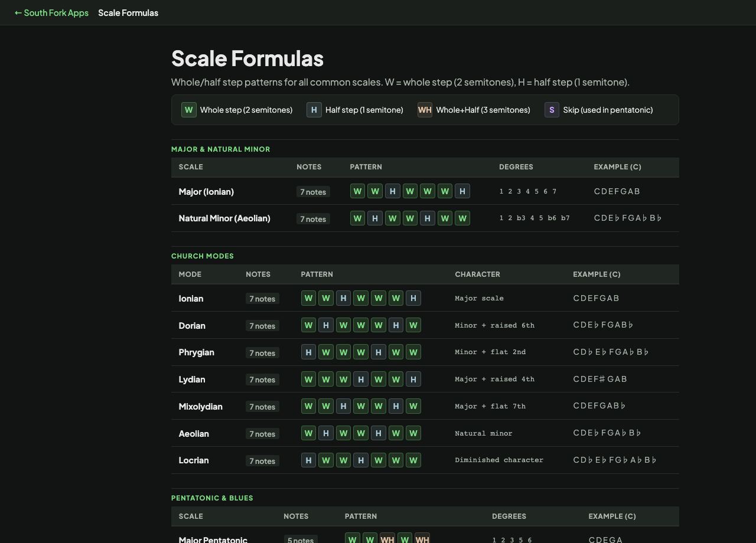Click 'Major + raised 4th' character text
Viewport: 756px width, 543px height.
(494, 379)
